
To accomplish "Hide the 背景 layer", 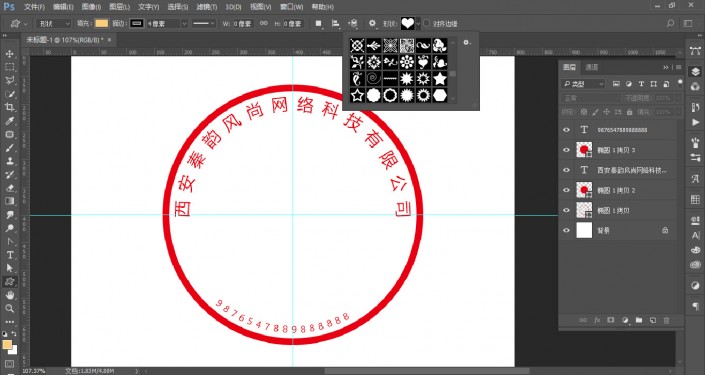I will (x=567, y=230).
